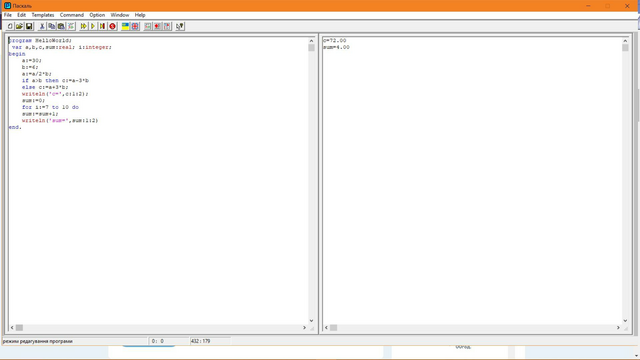Click the Copy toolbar icon
This screenshot has height=360, width=640.
click(51, 26)
